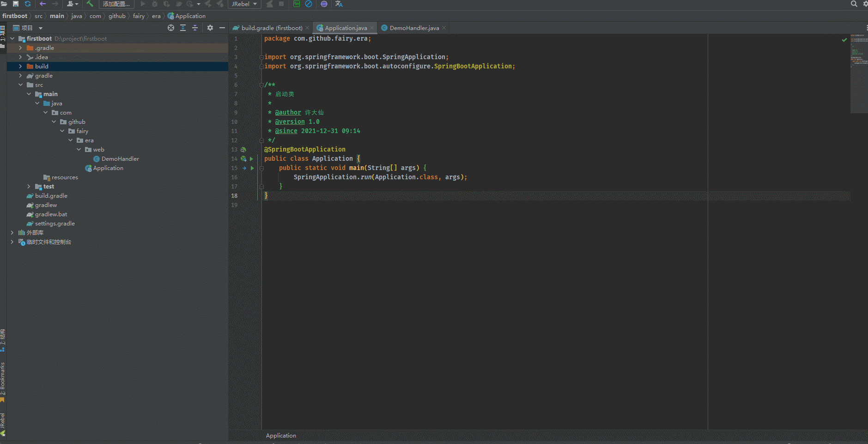The image size is (868, 444).
Task: Open the JRebel run configuration dropdown
Action: tap(244, 4)
